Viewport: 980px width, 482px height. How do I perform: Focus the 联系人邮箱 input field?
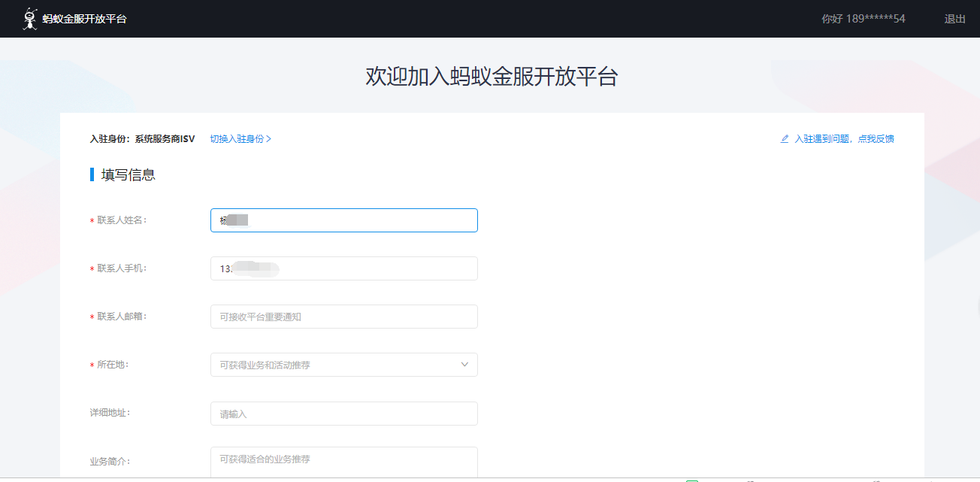[344, 317]
